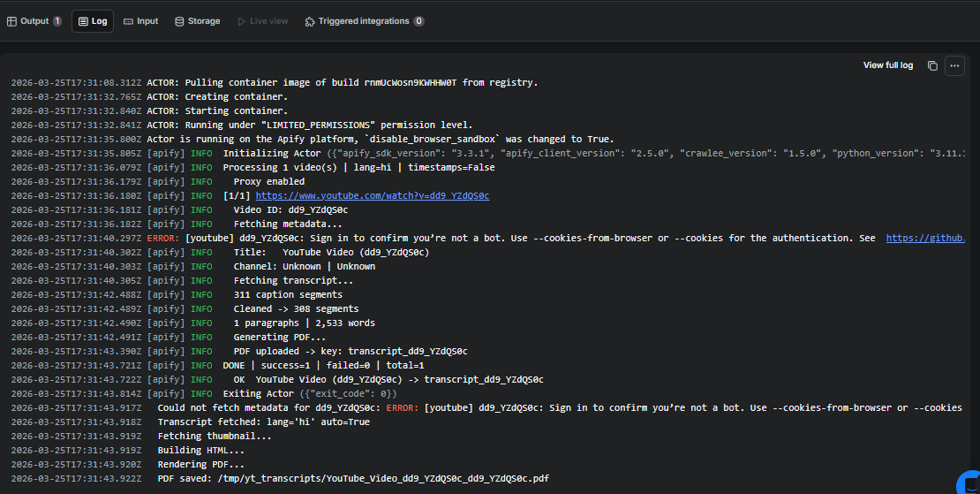Open the three-dots log options menu
Image resolution: width=980 pixels, height=494 pixels.
tap(954, 65)
